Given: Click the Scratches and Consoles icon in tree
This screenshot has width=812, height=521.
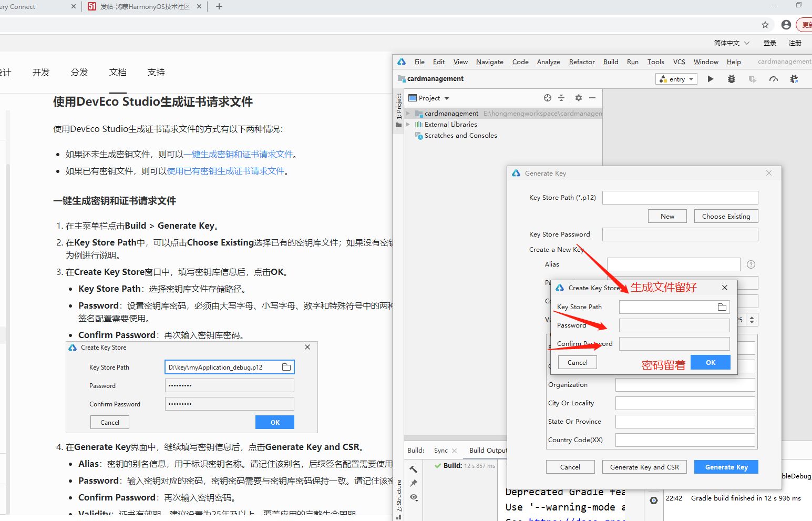Looking at the screenshot, I should [419, 136].
